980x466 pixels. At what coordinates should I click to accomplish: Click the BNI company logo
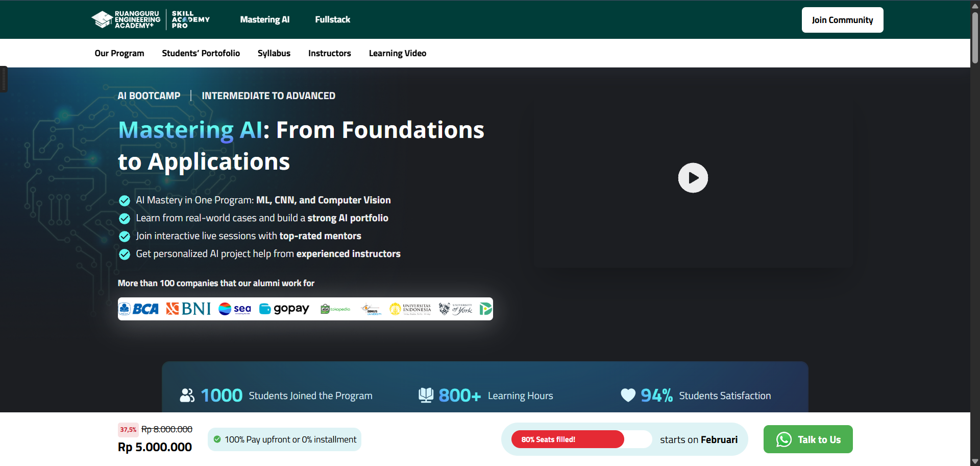188,309
